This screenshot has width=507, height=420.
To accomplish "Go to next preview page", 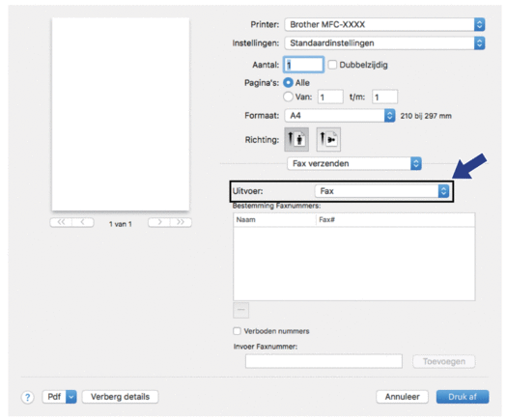I will coord(159,222).
